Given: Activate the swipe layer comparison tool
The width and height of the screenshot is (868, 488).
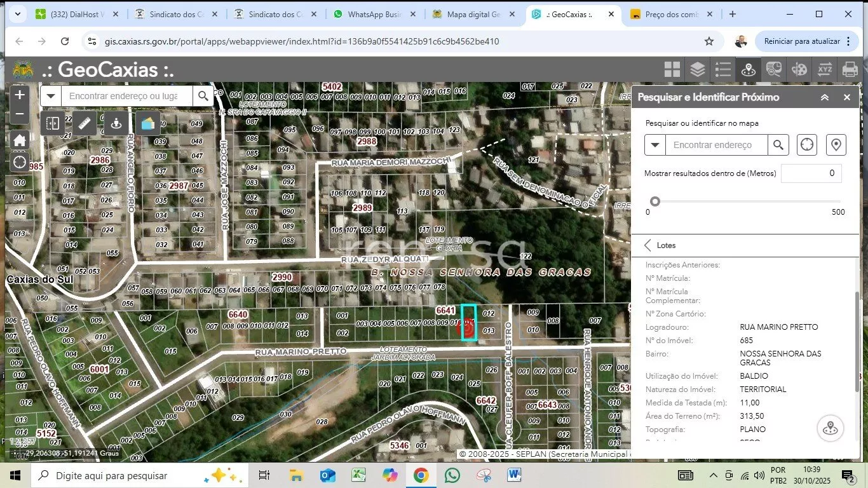Looking at the screenshot, I should tap(53, 123).
